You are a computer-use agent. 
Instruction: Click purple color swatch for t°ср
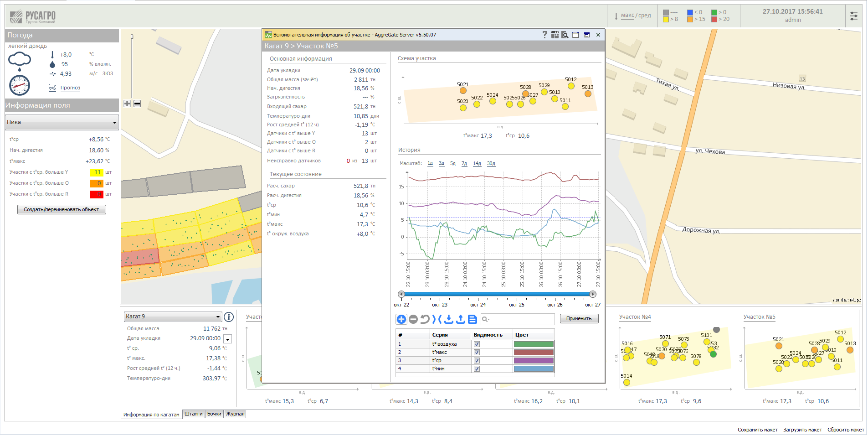(x=534, y=361)
